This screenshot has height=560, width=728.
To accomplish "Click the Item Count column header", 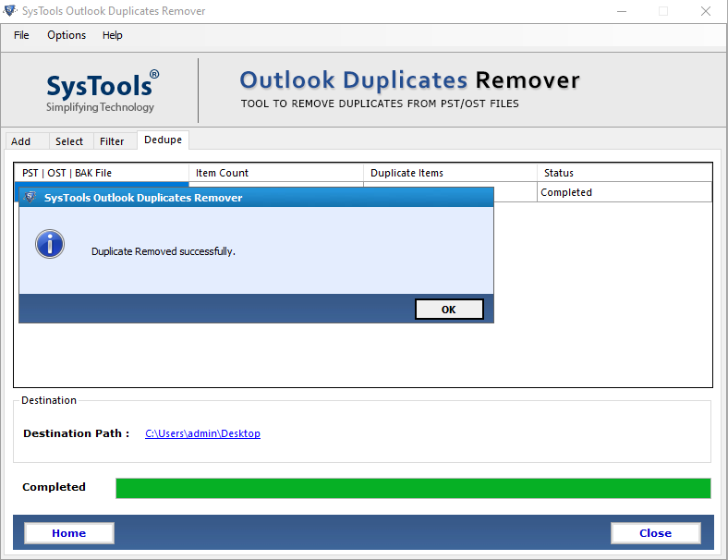I will click(276, 173).
